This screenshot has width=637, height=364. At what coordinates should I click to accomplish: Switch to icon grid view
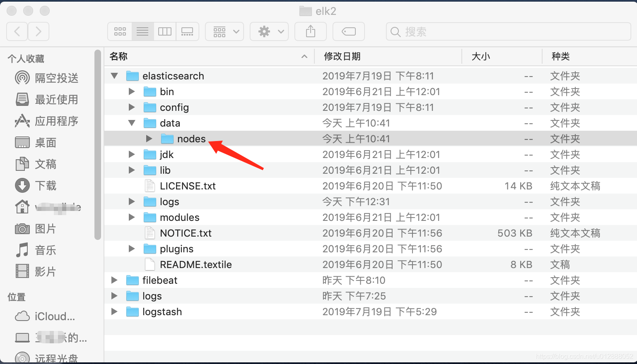(x=120, y=31)
